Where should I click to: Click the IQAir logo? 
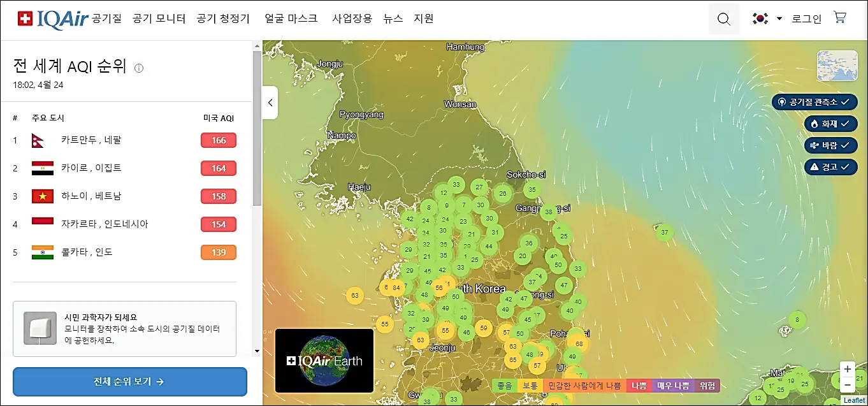pyautogui.click(x=54, y=18)
